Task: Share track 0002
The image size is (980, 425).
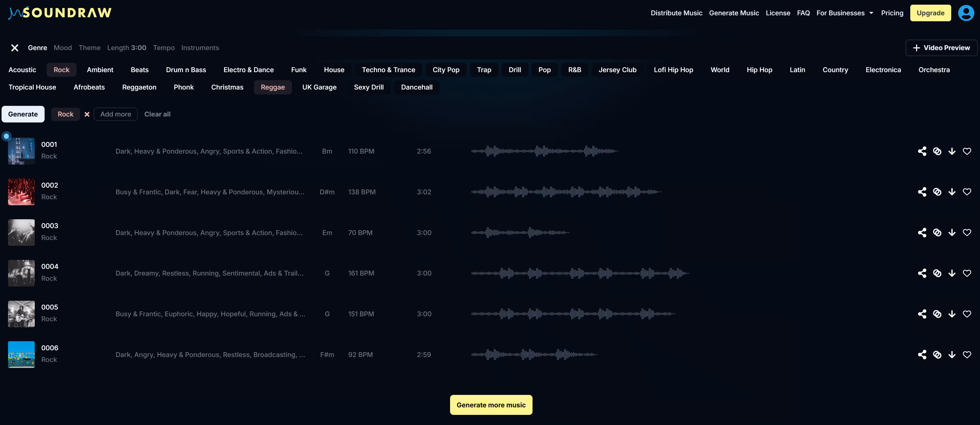Action: coord(922,192)
